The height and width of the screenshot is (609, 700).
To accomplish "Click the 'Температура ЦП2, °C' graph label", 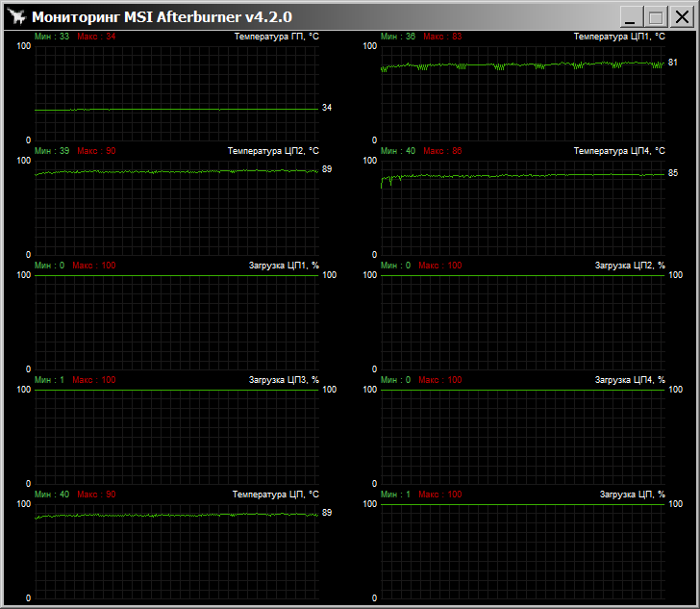I will [x=272, y=151].
